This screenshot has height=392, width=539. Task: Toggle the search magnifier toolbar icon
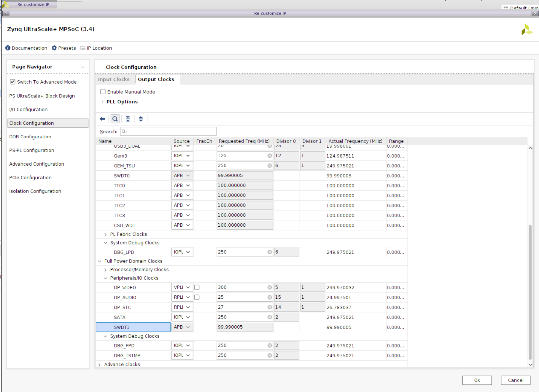click(x=115, y=119)
